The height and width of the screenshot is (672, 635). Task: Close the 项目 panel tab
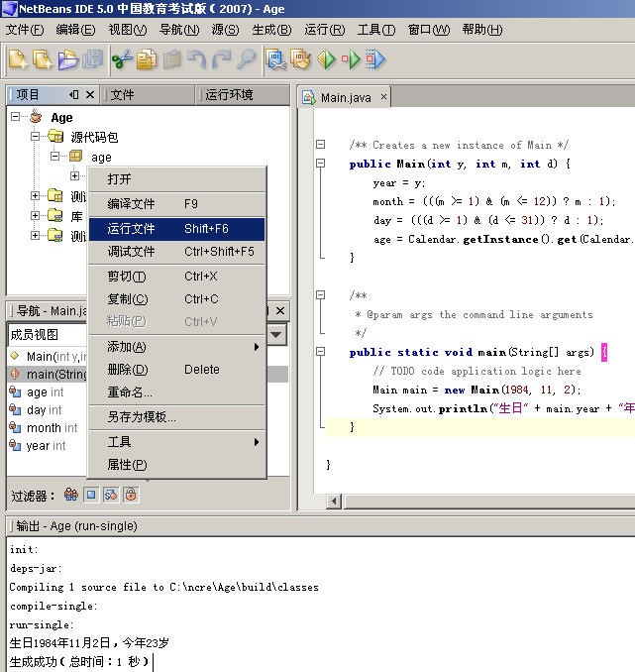[90, 94]
